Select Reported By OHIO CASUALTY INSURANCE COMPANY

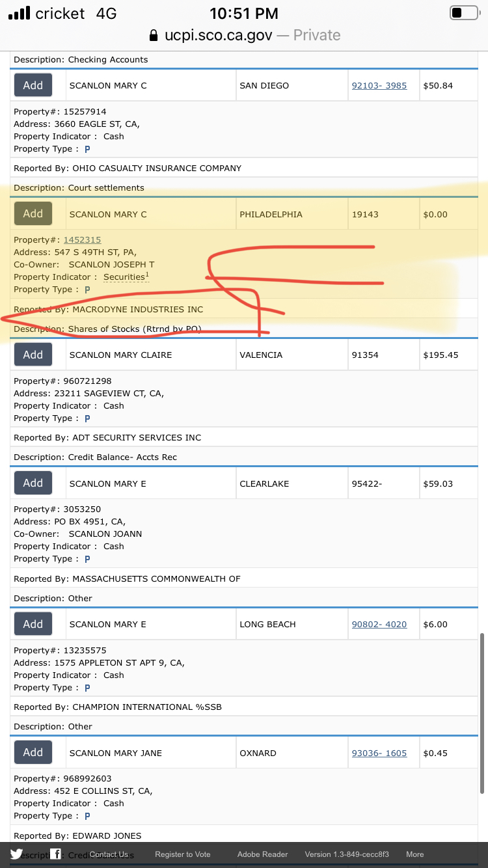pos(128,168)
